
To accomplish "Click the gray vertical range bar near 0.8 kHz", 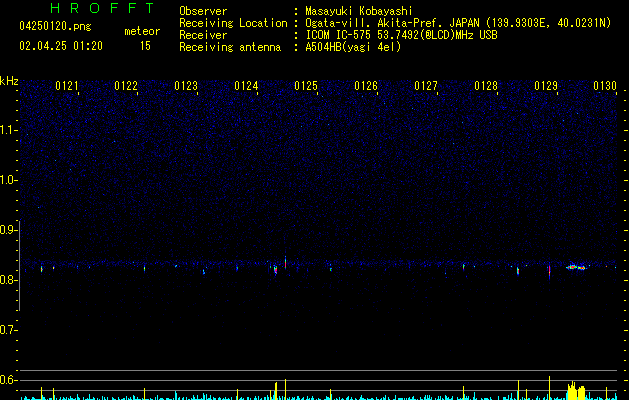I will [20, 265].
